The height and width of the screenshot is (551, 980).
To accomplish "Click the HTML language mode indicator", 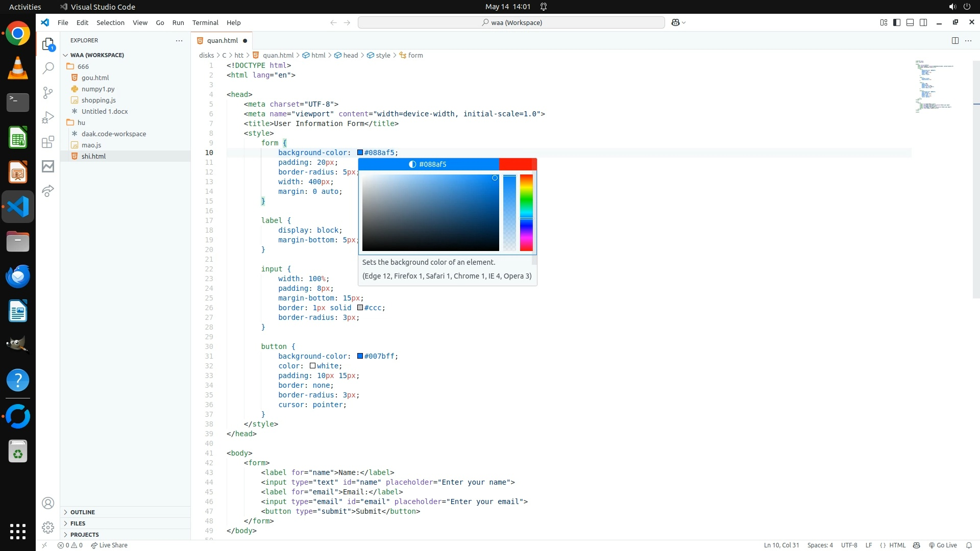I will 897,545.
